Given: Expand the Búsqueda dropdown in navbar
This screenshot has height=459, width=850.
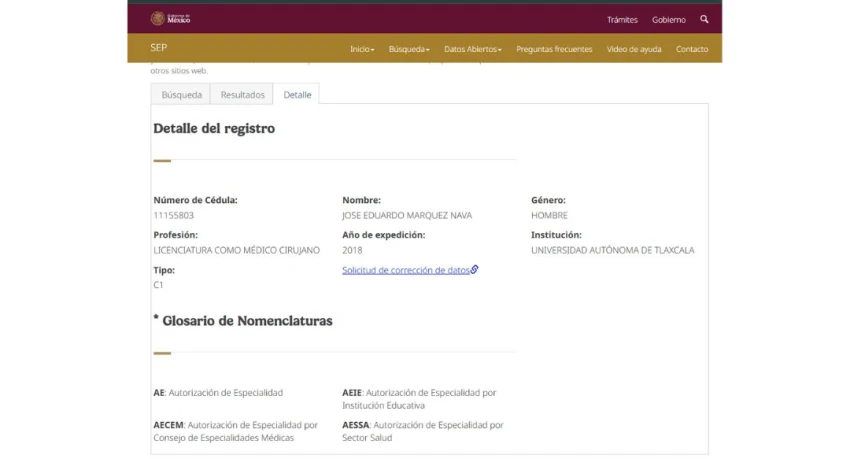Looking at the screenshot, I should pyautogui.click(x=409, y=49).
